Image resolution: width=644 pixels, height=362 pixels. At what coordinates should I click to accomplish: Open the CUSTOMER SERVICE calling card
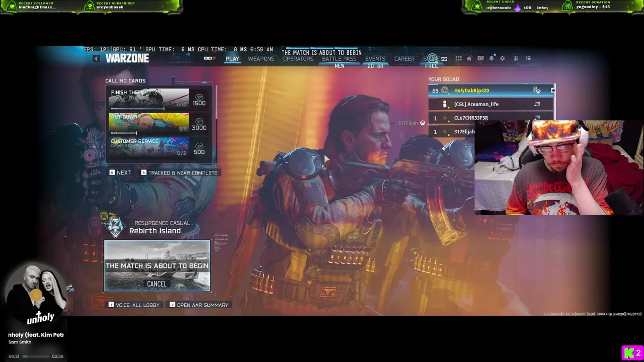[x=149, y=147]
